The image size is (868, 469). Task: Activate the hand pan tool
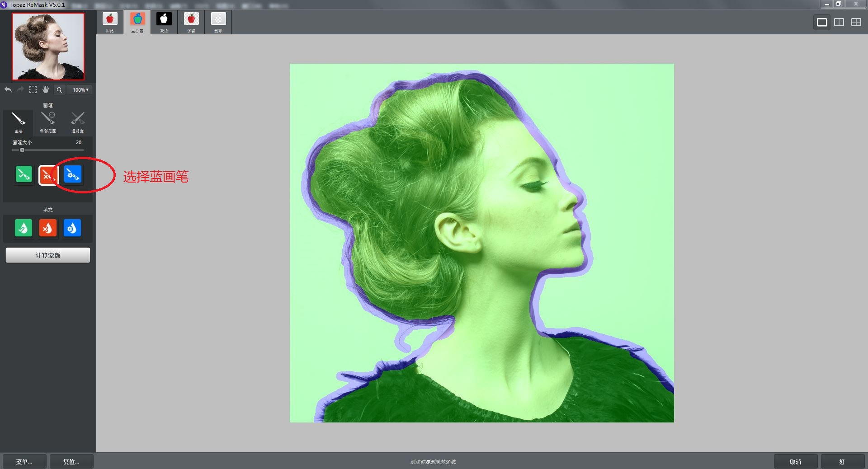46,89
